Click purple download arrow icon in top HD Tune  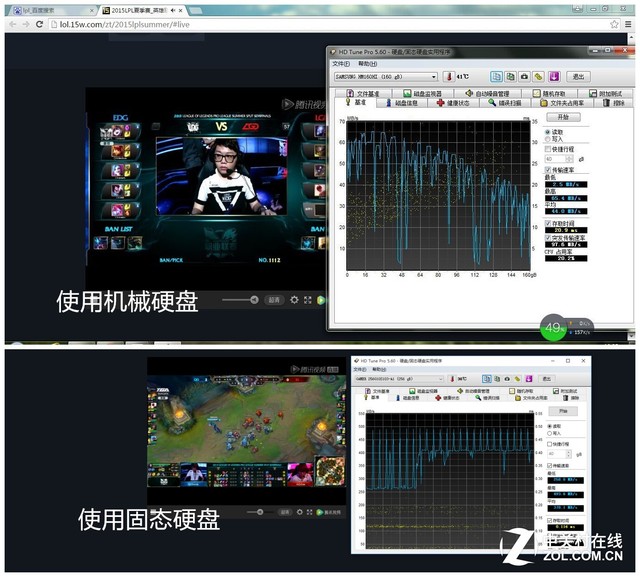click(554, 76)
